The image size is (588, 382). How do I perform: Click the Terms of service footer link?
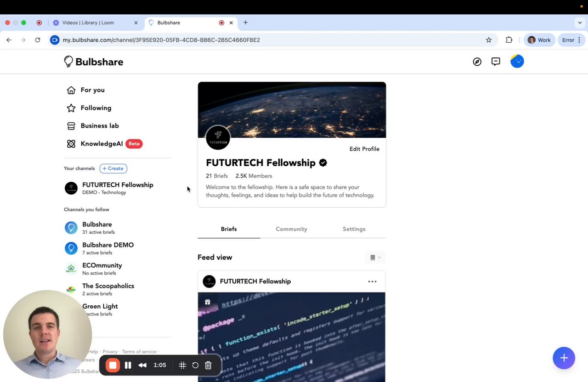tap(139, 352)
